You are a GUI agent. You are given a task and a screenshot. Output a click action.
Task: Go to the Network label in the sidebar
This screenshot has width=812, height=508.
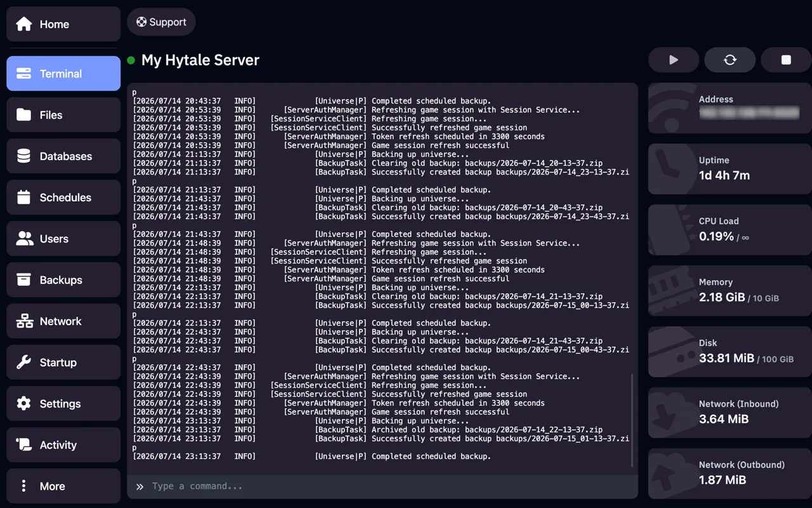point(61,321)
